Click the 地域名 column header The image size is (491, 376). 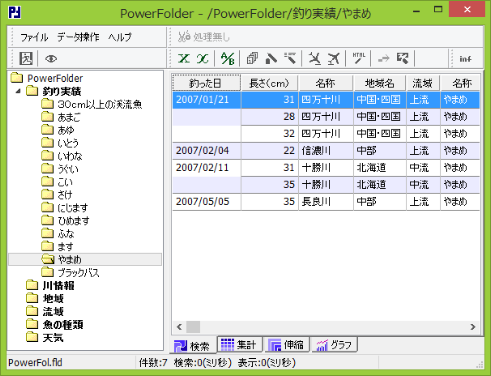pyautogui.click(x=379, y=83)
